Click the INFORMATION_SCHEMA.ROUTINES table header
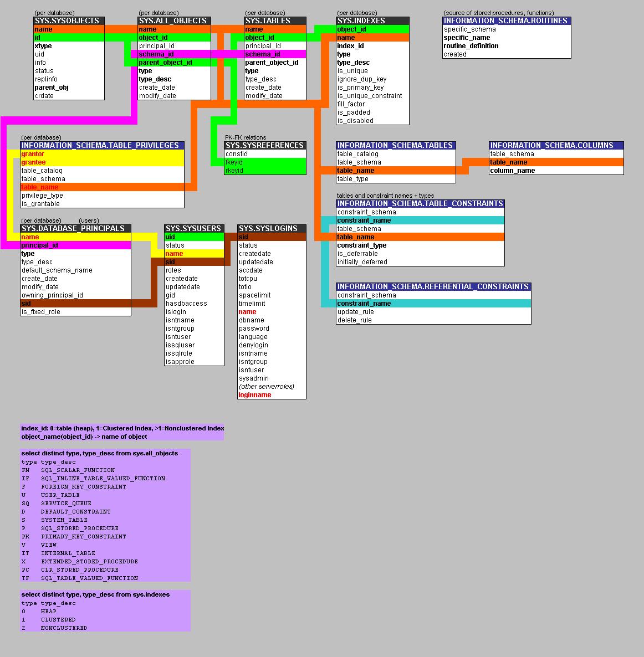The height and width of the screenshot is (657, 644). click(x=506, y=21)
